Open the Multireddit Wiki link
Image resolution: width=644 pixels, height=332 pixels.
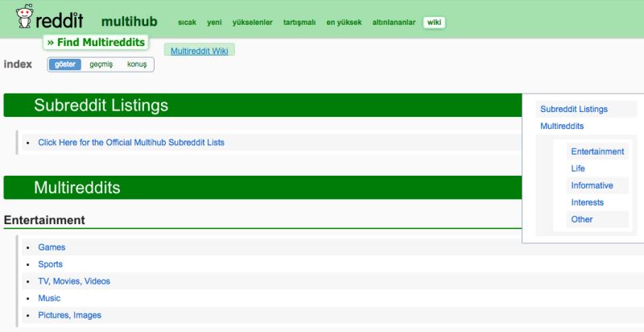[199, 51]
